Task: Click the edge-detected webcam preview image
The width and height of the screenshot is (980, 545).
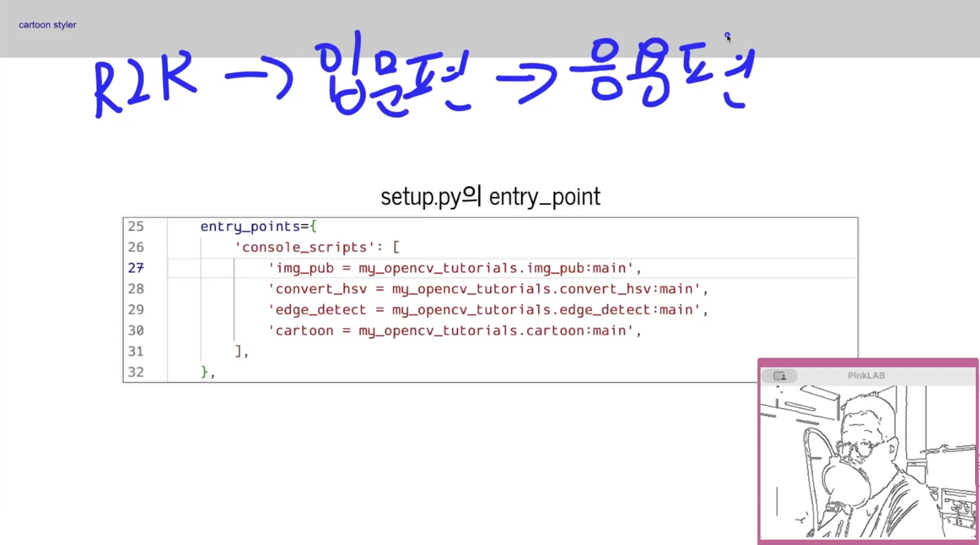Action: (x=868, y=461)
